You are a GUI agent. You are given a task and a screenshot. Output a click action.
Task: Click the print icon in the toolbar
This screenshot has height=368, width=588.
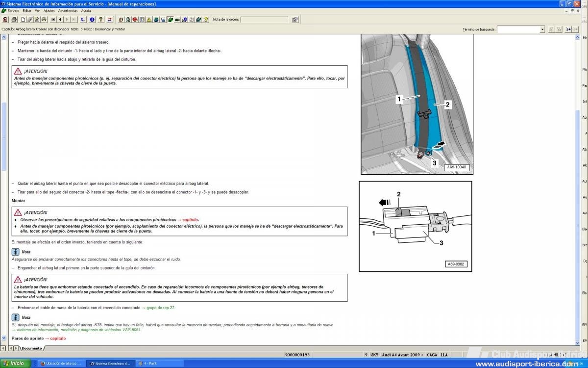coord(14,20)
